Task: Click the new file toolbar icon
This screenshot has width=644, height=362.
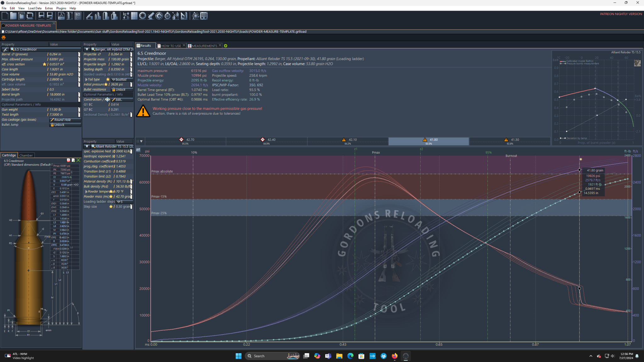Action: pyautogui.click(x=5, y=16)
